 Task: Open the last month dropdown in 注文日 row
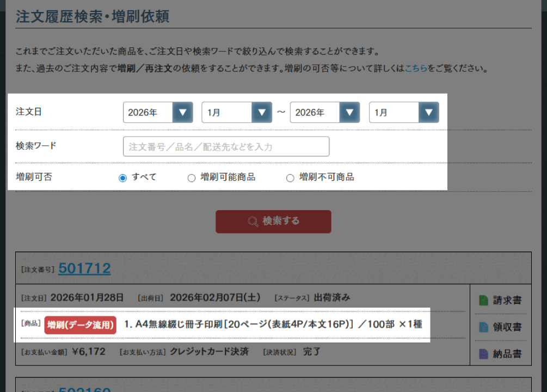(404, 113)
